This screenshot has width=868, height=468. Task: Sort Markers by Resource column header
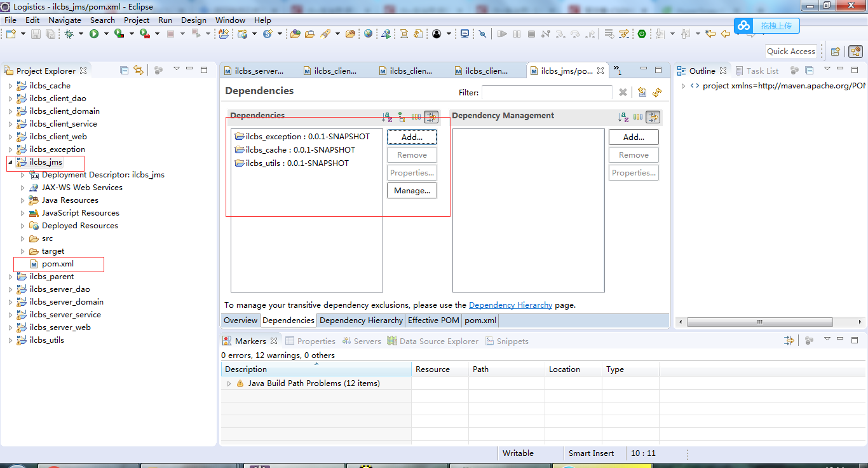click(440, 369)
